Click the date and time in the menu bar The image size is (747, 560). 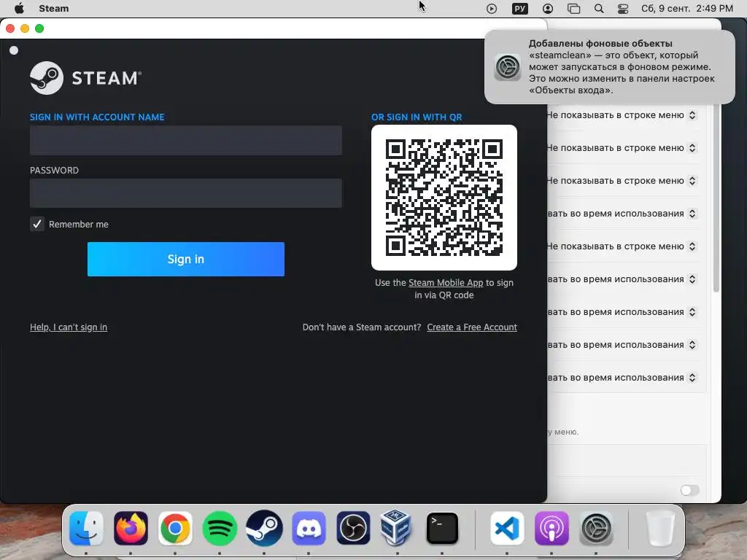click(687, 9)
